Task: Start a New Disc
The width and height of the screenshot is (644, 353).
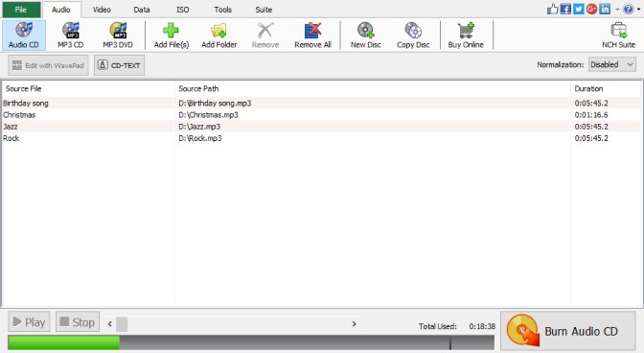Action: coord(365,35)
